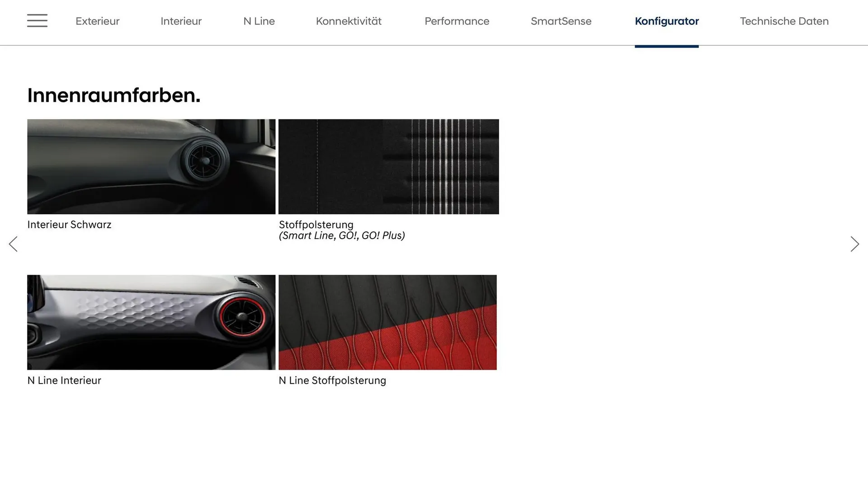Click the N Line Stoffpolsterung caption

[x=332, y=380]
